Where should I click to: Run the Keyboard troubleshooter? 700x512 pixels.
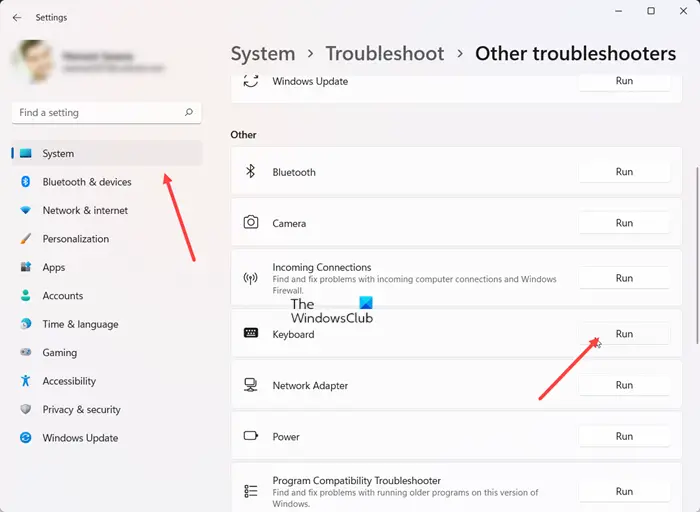pos(624,334)
